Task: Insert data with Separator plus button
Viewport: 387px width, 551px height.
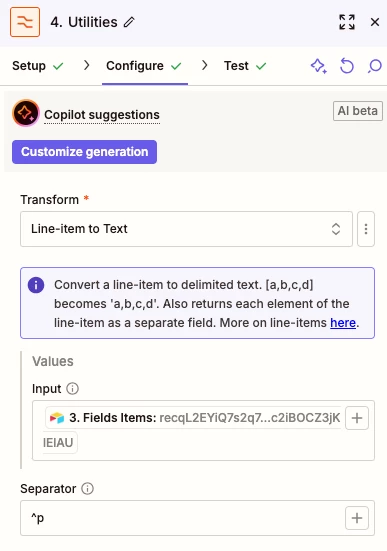Action: click(357, 518)
